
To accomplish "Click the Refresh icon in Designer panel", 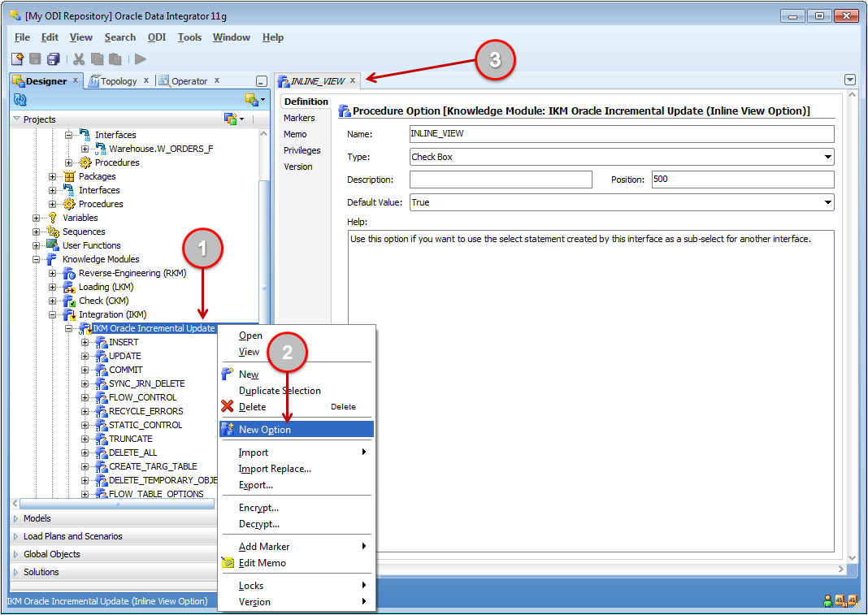I will click(x=20, y=100).
